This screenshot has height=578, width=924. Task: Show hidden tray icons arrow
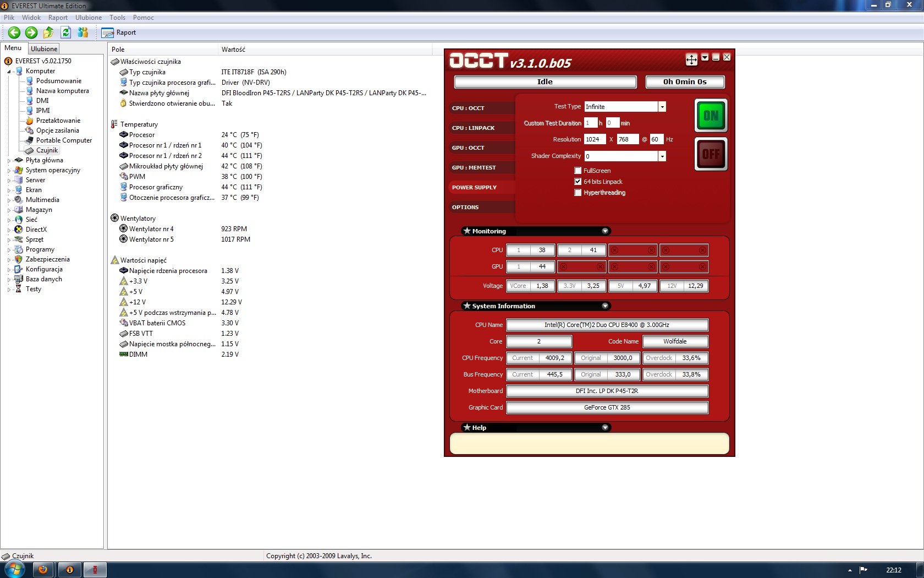coord(850,570)
